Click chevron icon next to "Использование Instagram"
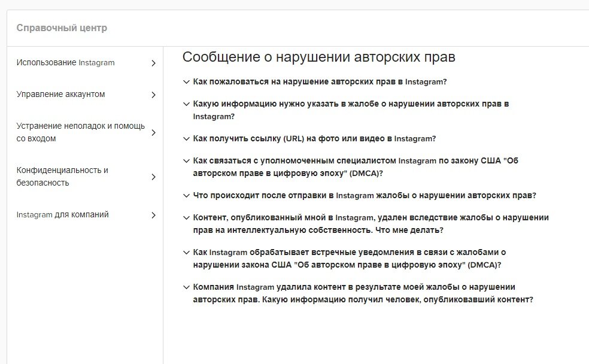 point(153,62)
